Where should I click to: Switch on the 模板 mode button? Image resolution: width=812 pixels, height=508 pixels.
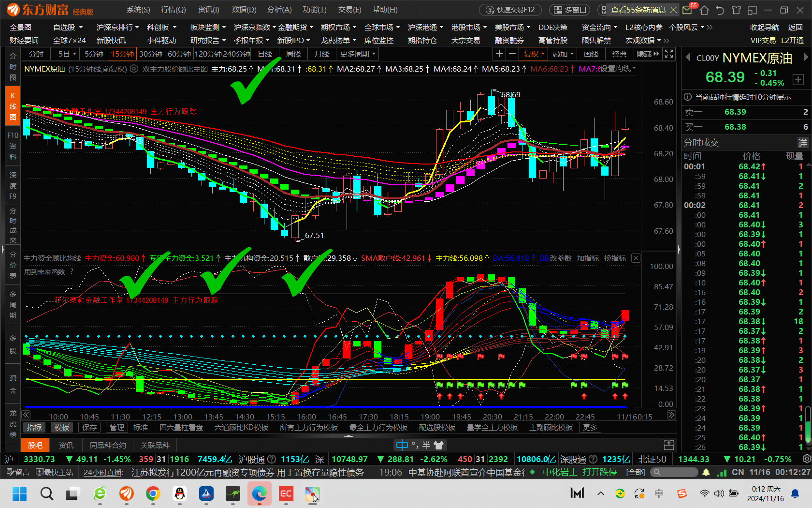coord(62,428)
